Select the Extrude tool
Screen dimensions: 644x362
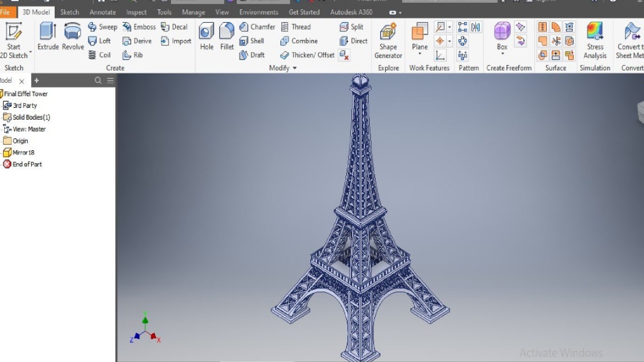pyautogui.click(x=48, y=36)
